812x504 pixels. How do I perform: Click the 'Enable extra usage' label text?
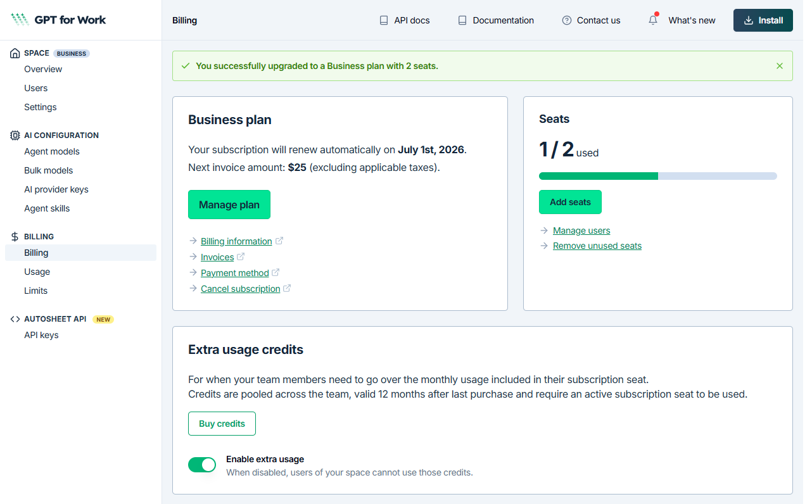click(x=265, y=459)
